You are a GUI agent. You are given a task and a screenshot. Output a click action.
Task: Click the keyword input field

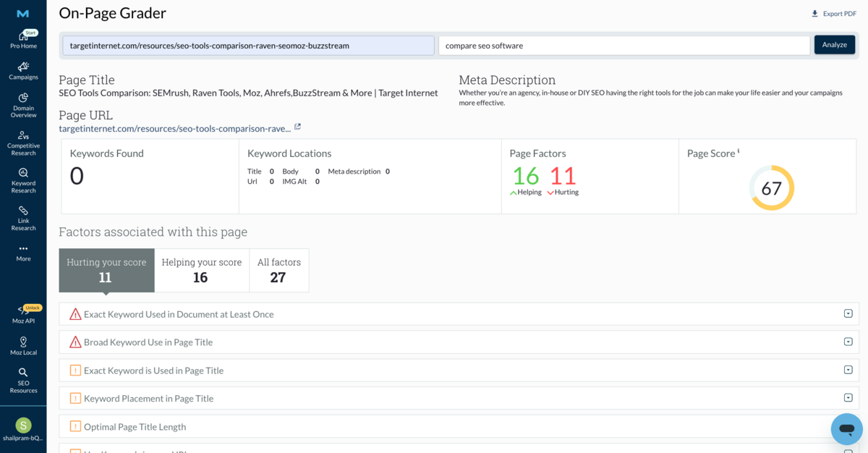point(624,46)
